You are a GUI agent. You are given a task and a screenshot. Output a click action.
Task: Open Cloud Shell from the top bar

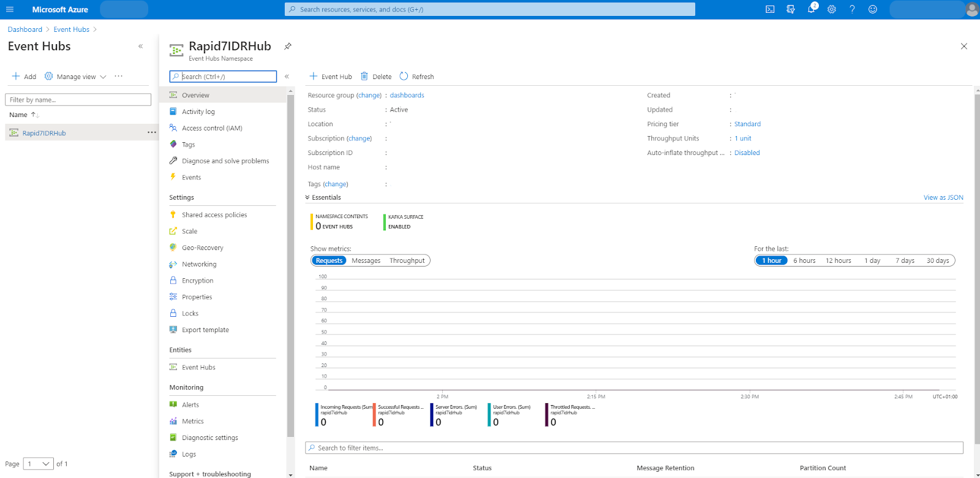[770, 9]
